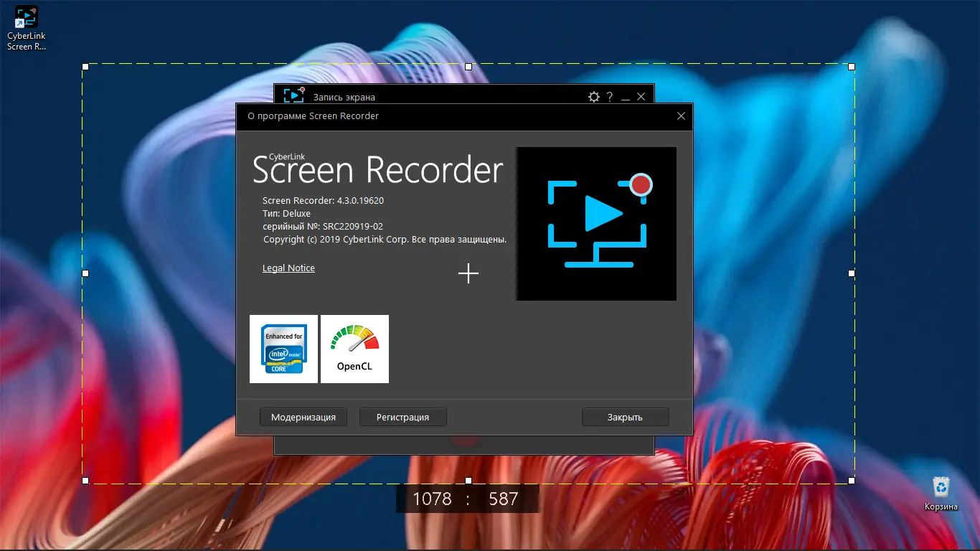Close the Запись экрана window
The width and height of the screenshot is (980, 551).
(x=641, y=97)
